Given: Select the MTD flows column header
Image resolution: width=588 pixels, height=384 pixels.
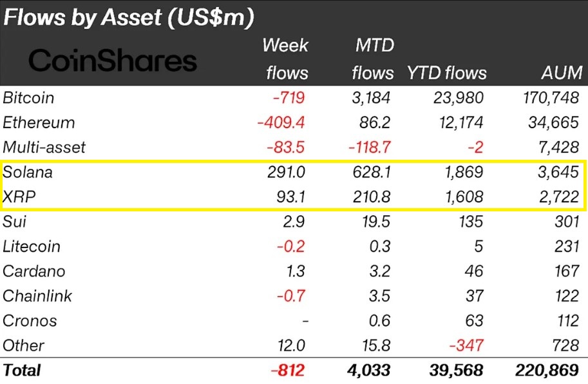Looking at the screenshot, I should (x=374, y=59).
